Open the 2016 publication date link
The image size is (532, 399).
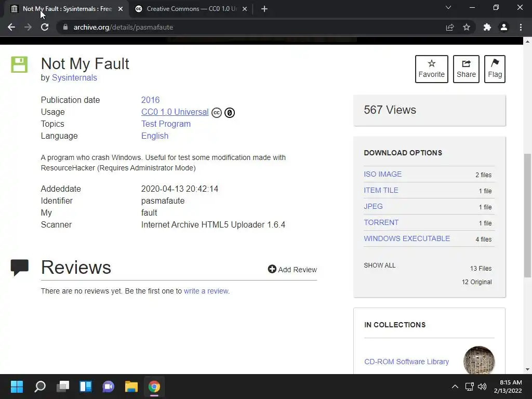pos(150,100)
